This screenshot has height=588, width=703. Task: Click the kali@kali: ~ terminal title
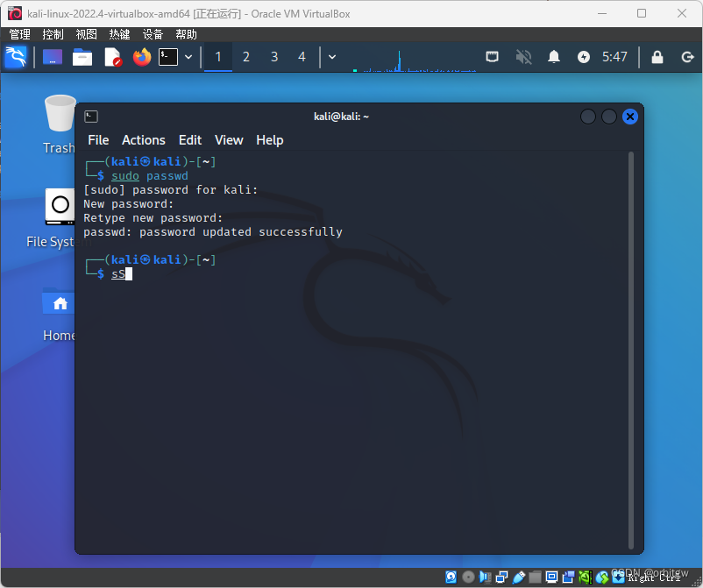[x=341, y=117]
